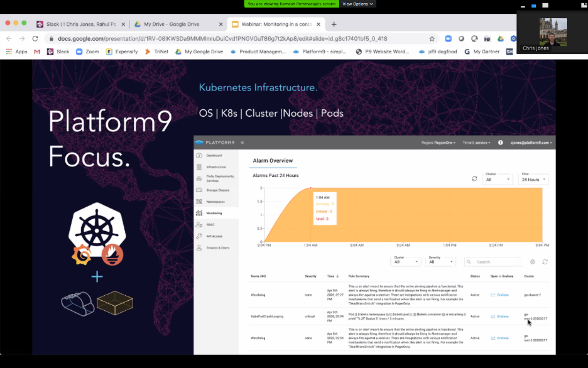This screenshot has width=588, height=368.
Task: Open Namespaces in the sidebar
Action: coord(216,202)
